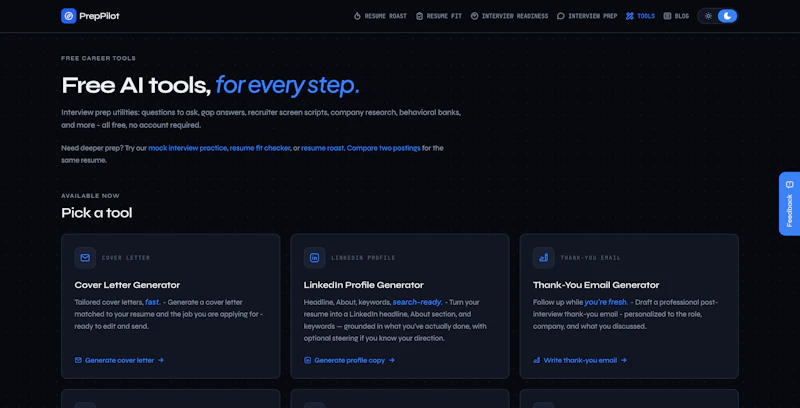This screenshot has width=800, height=408.
Task: Click the AVAILABLE NOW label
Action: tap(90, 196)
